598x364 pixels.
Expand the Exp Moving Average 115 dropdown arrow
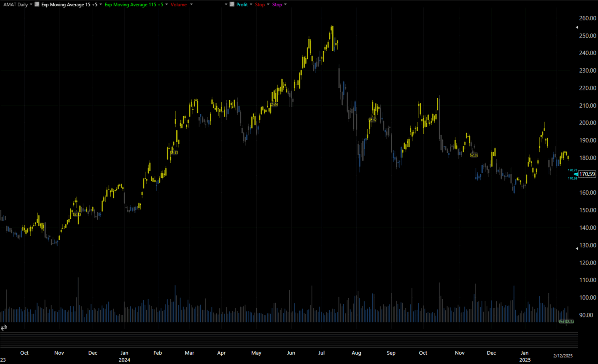coord(166,4)
